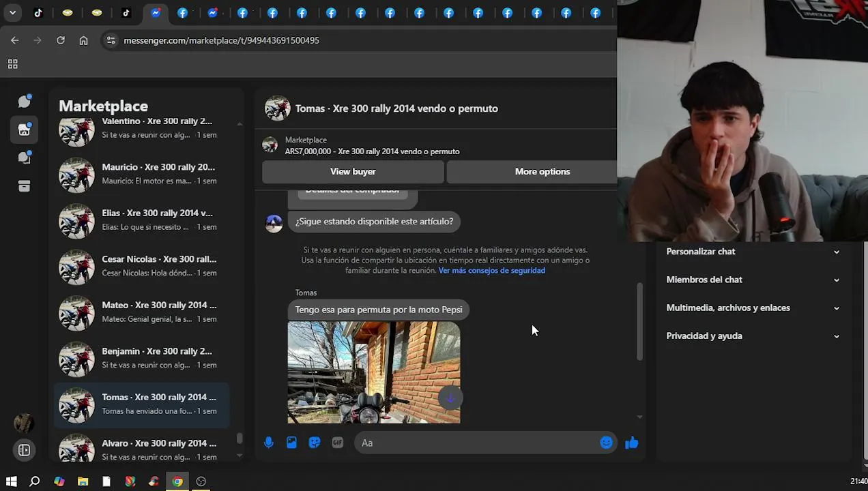Switch to the first Facebook tab
The image size is (868, 491).
tap(183, 12)
